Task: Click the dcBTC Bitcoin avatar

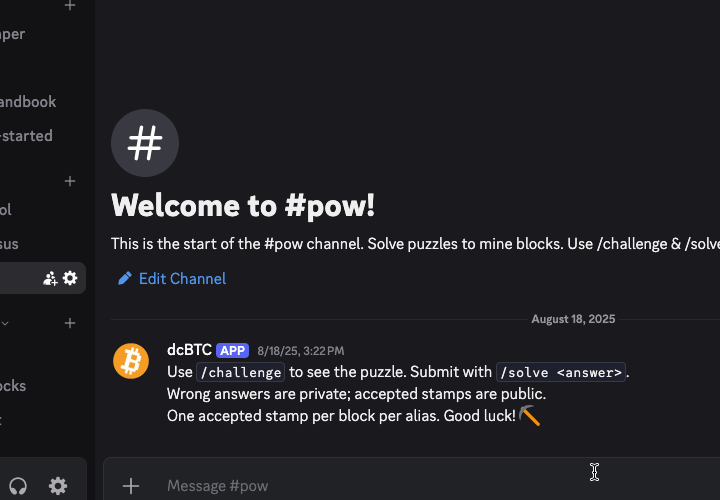Action: (131, 361)
